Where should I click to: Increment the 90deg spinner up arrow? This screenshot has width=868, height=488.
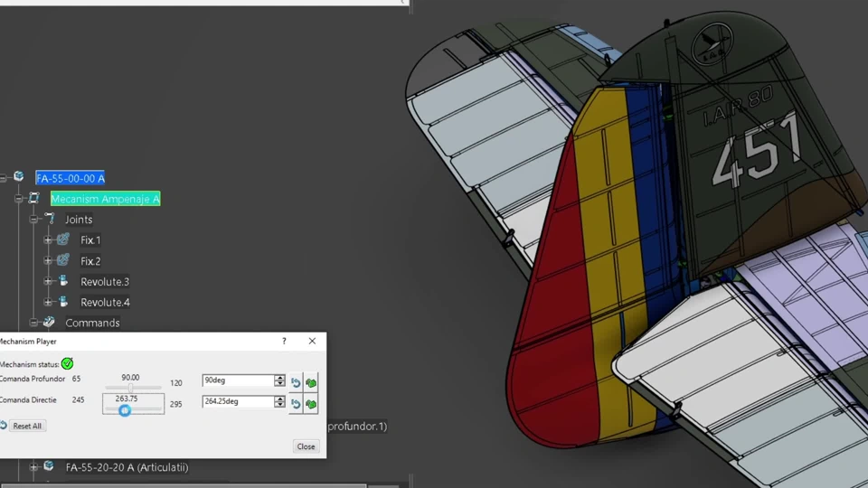tap(279, 378)
